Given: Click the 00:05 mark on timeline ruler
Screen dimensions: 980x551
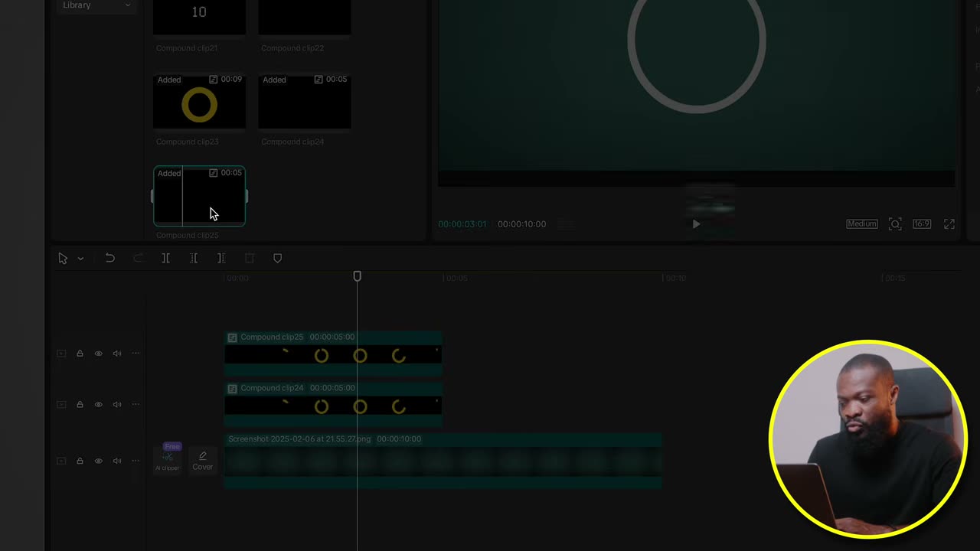Looking at the screenshot, I should [456, 279].
